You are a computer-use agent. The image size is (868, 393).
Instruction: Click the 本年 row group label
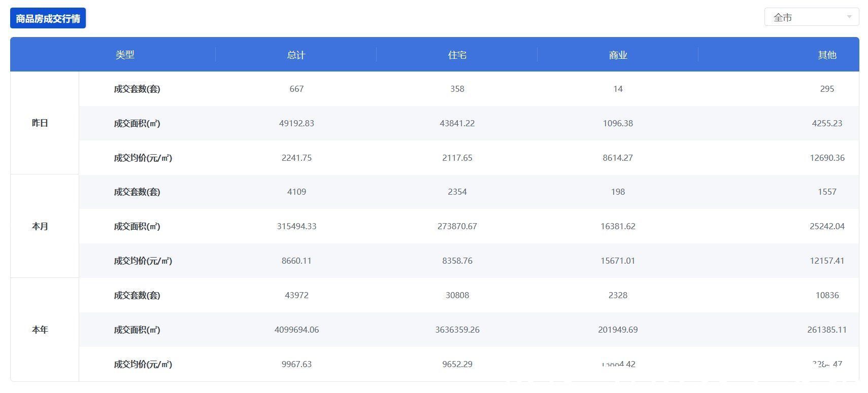[x=40, y=330]
